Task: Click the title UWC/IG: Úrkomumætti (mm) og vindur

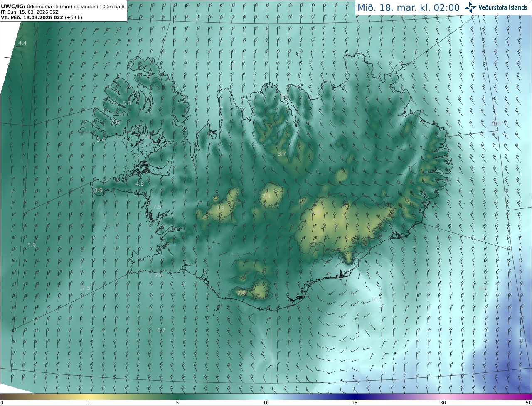Action: tap(62, 6)
